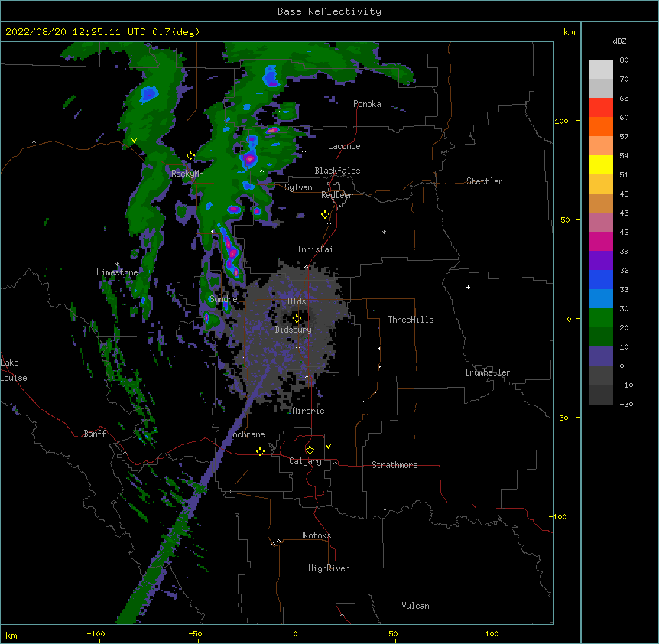Select the Olds town label
Screen dimensions: 659x644
[x=297, y=301]
